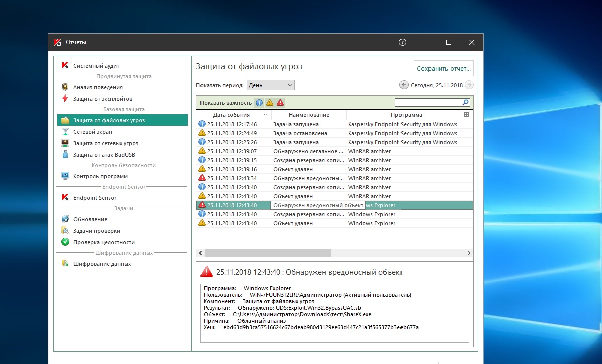Click the Сохранить отчет button

point(443,69)
